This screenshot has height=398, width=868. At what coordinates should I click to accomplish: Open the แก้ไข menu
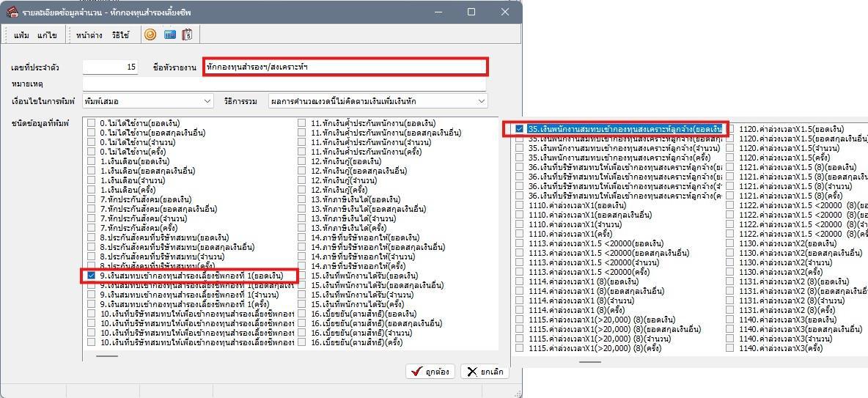(x=47, y=35)
